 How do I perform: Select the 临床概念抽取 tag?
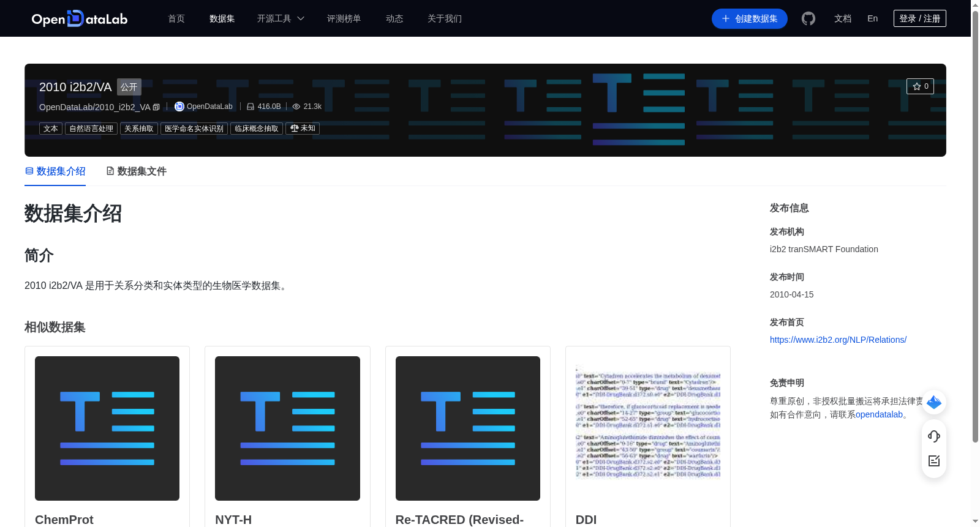coord(257,129)
